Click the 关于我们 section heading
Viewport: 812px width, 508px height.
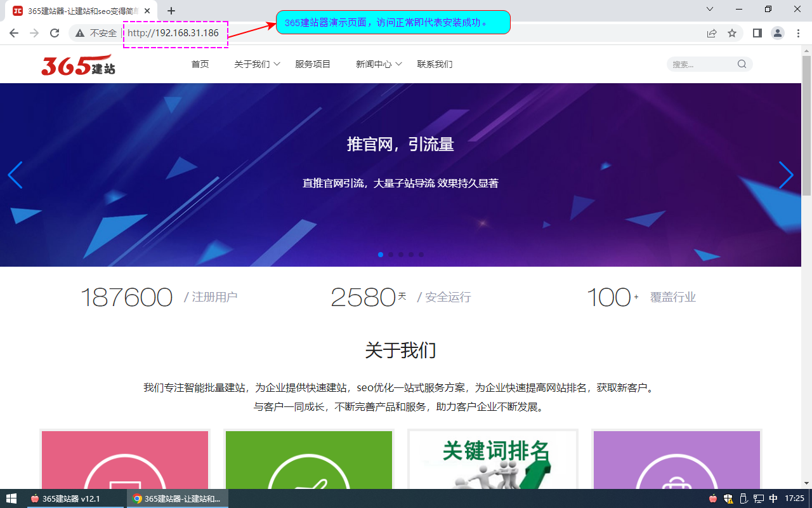click(400, 350)
